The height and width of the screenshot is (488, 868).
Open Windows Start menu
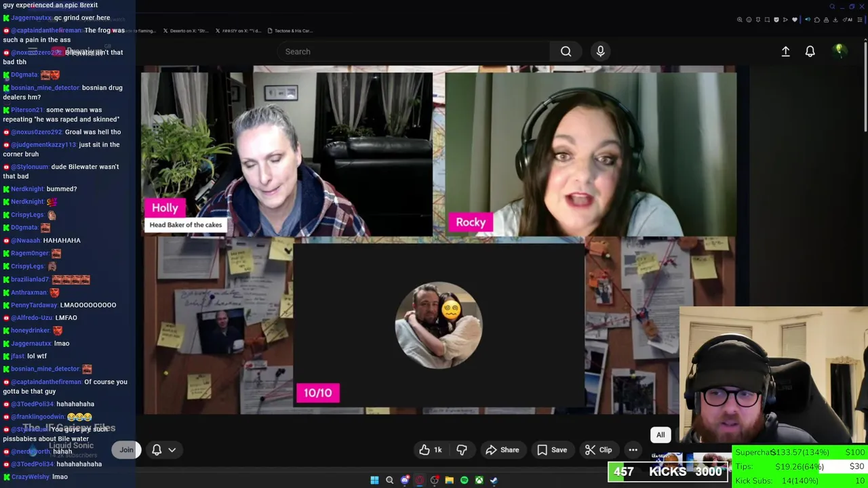coord(374,481)
